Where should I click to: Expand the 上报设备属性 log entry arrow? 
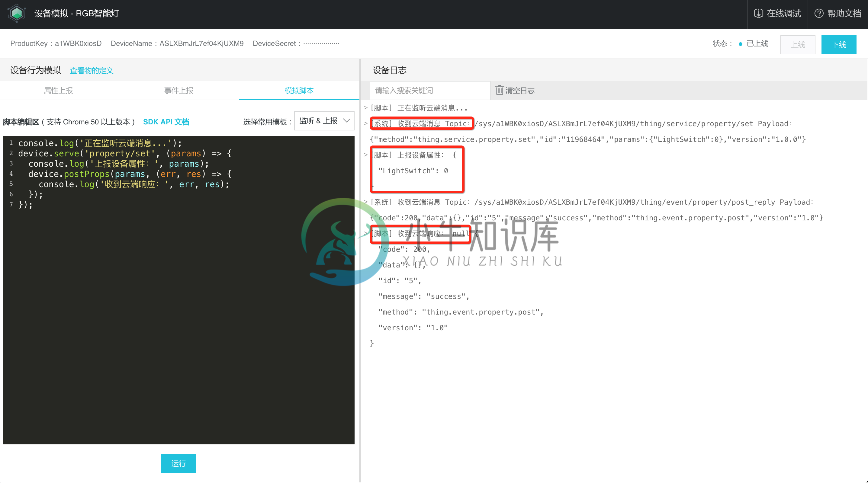(365, 155)
